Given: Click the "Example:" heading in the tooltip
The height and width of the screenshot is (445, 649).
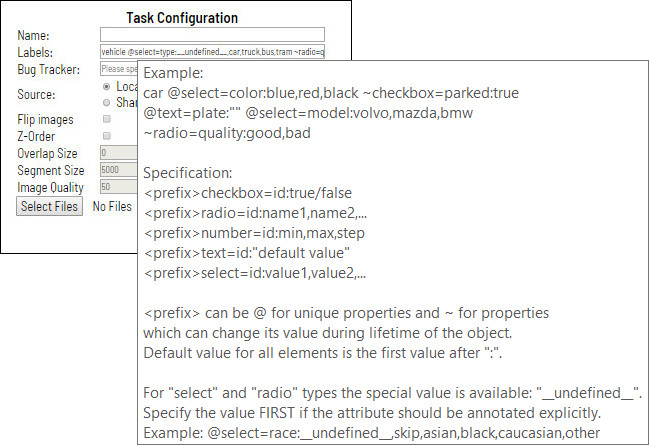Looking at the screenshot, I should coord(172,73).
